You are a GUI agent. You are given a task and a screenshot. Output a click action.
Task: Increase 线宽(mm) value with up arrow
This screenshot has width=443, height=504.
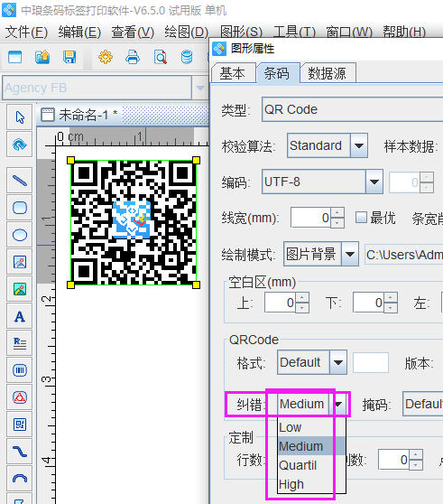click(x=337, y=213)
